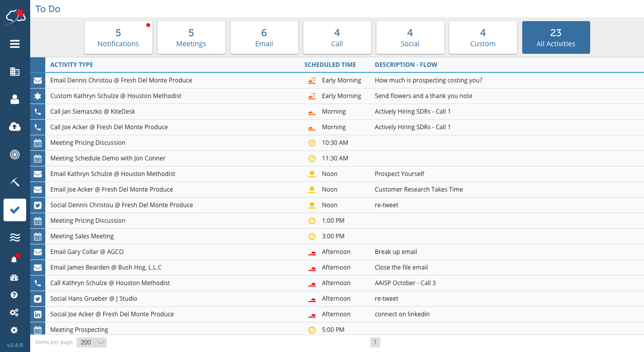
Task: Click the LinkedIn icon for Joe Acker
Action: 38,314
